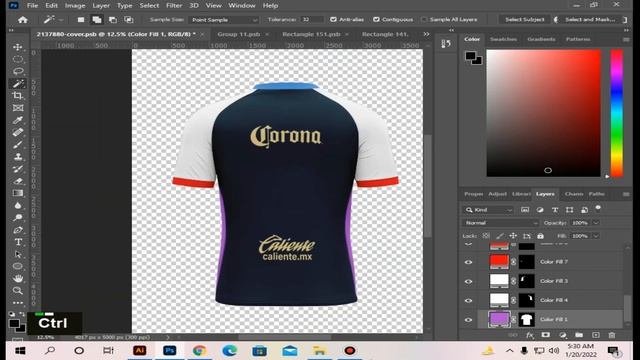Screen dimensions: 640x360
Task: Create a new layer
Action: click(596, 335)
